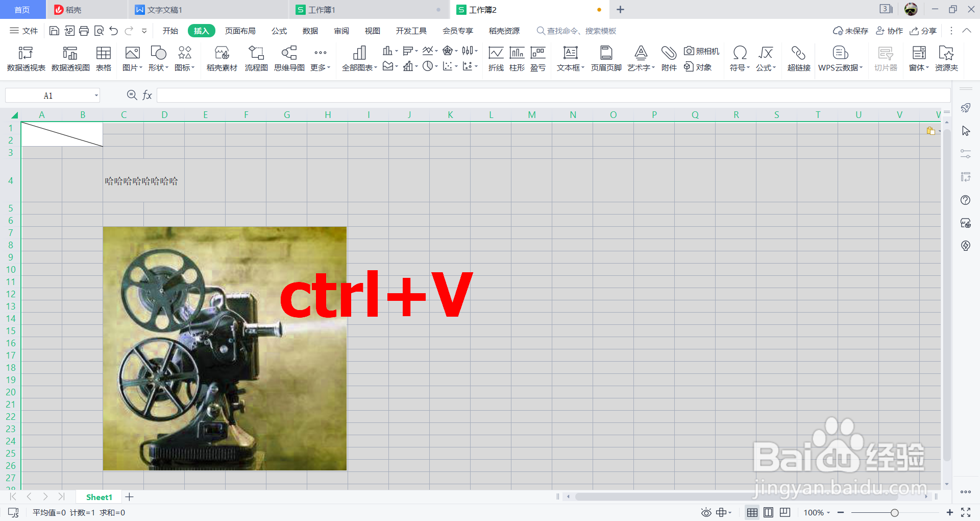Switch to the Review (审阅) tab
The width and height of the screenshot is (980, 521).
(x=341, y=31)
